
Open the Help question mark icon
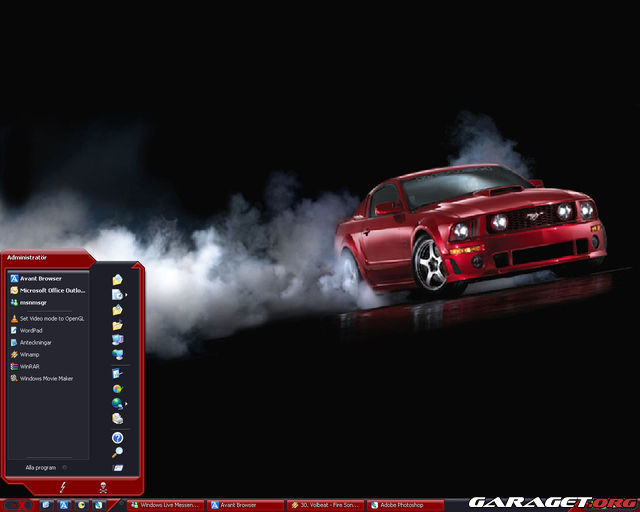(x=117, y=438)
